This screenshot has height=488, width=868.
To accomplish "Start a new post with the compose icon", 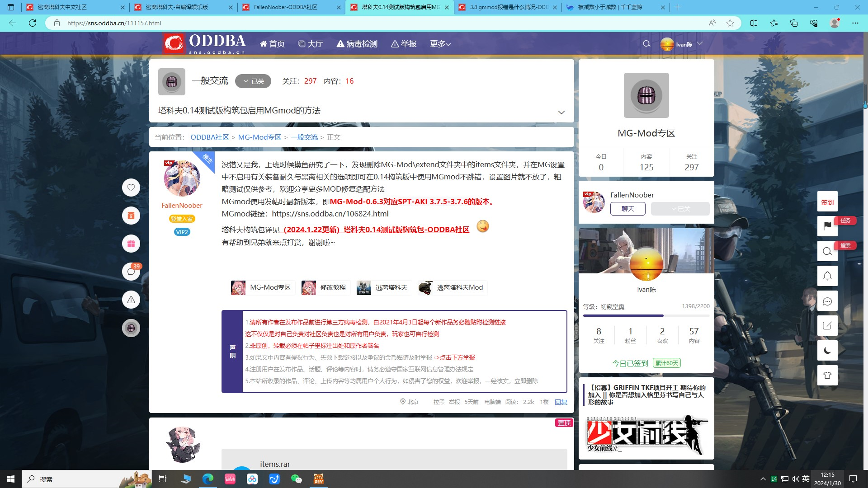I will pyautogui.click(x=827, y=325).
